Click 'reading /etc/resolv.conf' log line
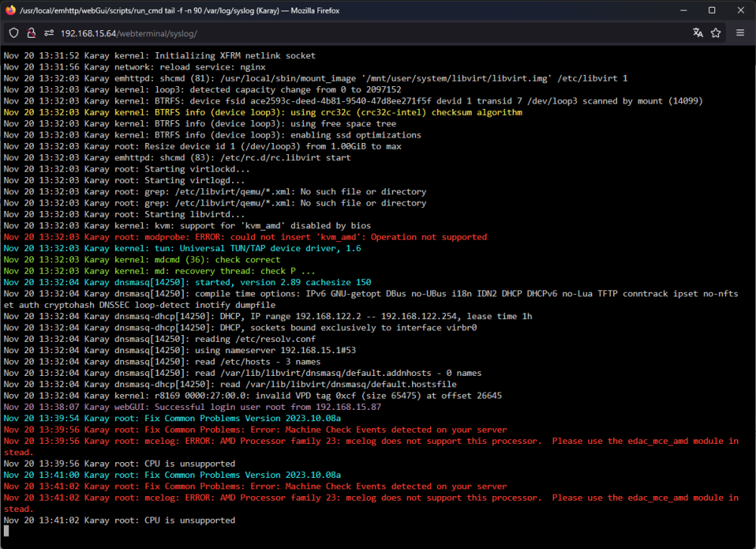This screenshot has width=756, height=549. pos(160,339)
